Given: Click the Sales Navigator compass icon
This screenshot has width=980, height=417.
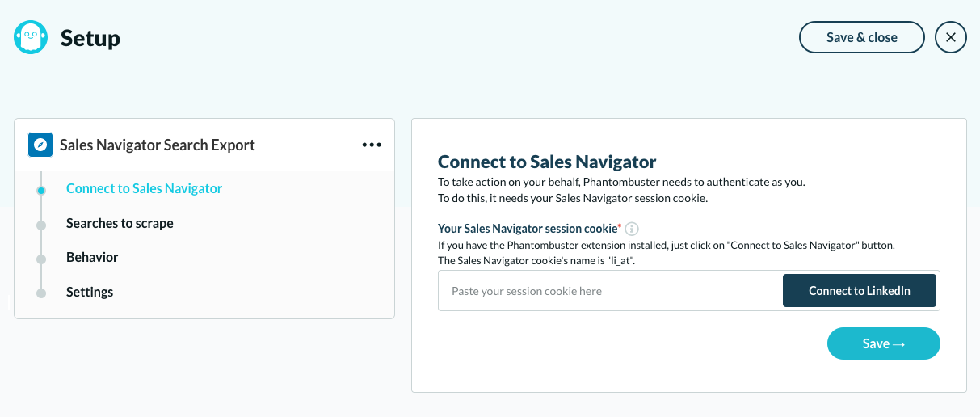Looking at the screenshot, I should [x=40, y=145].
